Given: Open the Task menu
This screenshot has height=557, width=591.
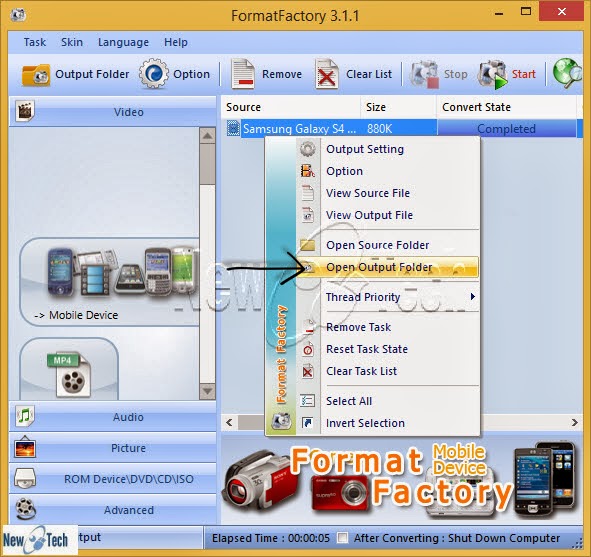Looking at the screenshot, I should (35, 42).
